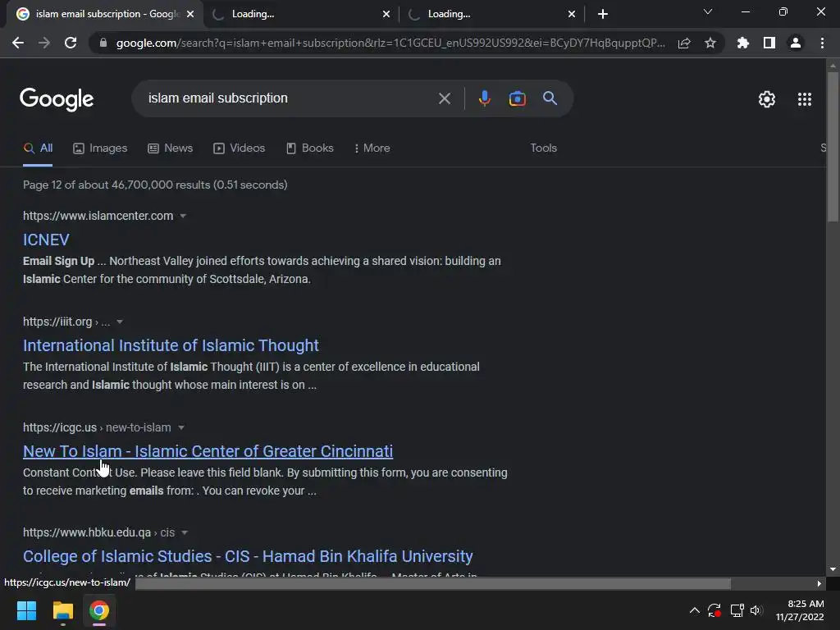Bookmark this page with the star icon

pos(710,43)
